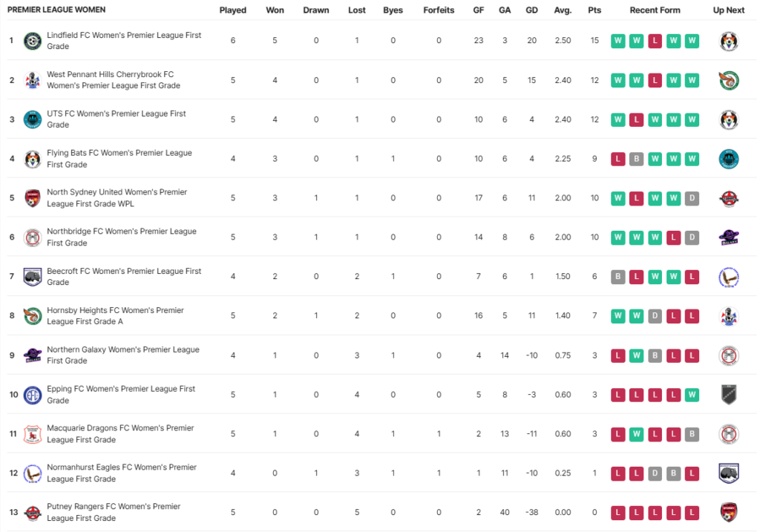The image size is (760, 532).
Task: Click the Recent Form column header
Action: click(655, 10)
